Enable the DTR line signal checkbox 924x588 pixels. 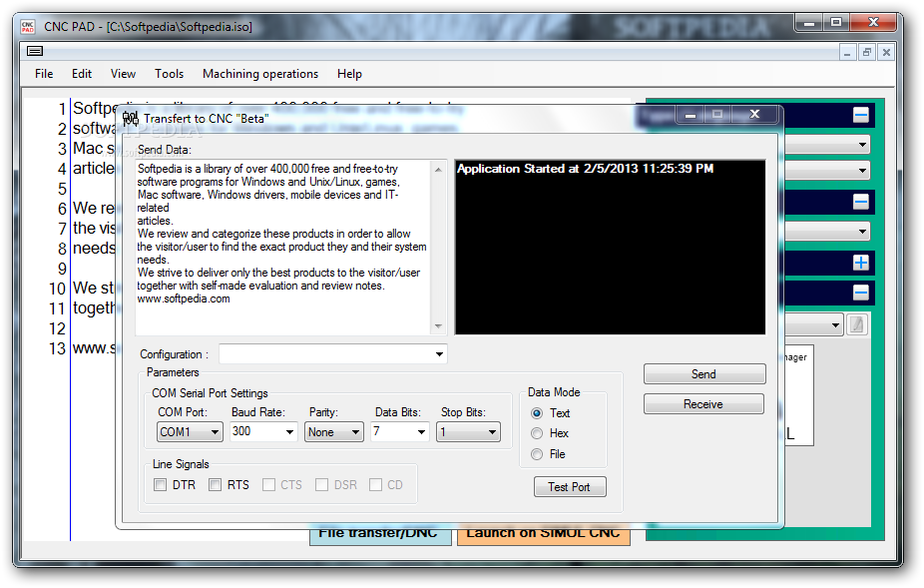[x=160, y=485]
